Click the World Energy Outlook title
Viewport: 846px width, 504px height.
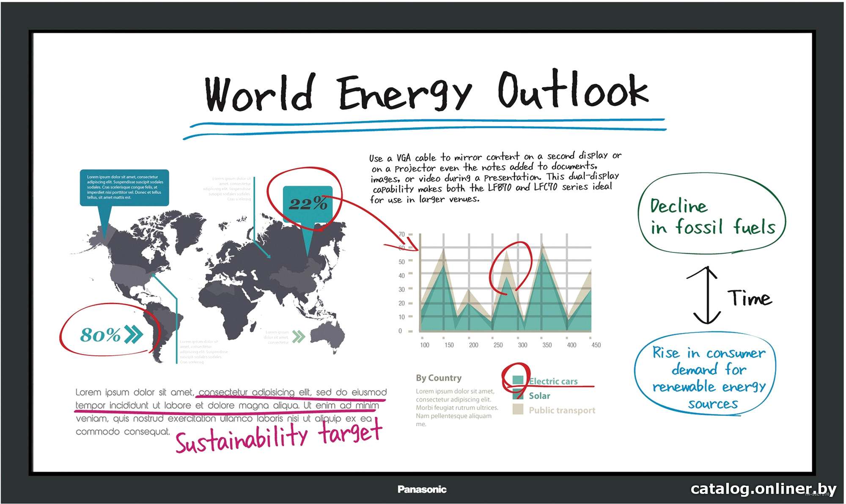426,91
